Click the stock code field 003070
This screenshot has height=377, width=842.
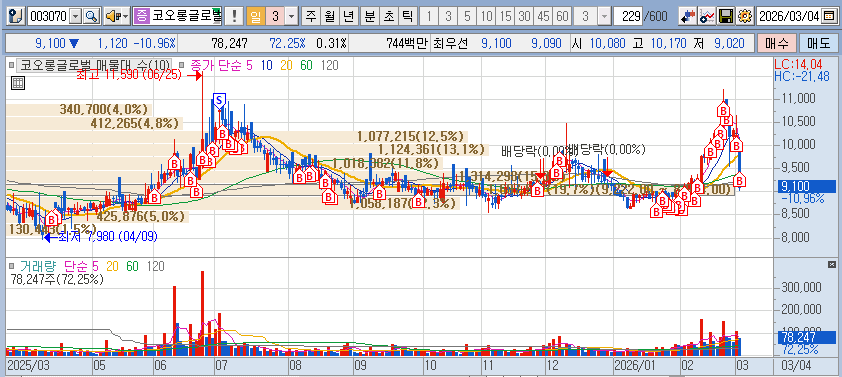click(x=49, y=17)
